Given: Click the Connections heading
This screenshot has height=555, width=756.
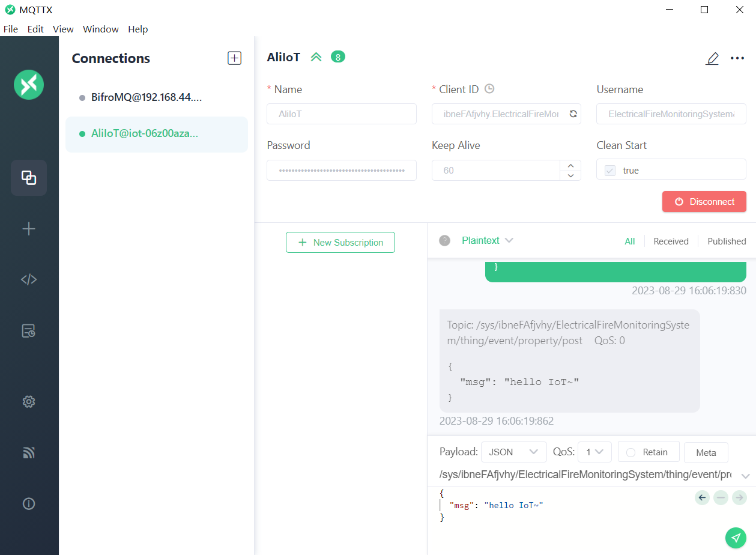Looking at the screenshot, I should (111, 58).
